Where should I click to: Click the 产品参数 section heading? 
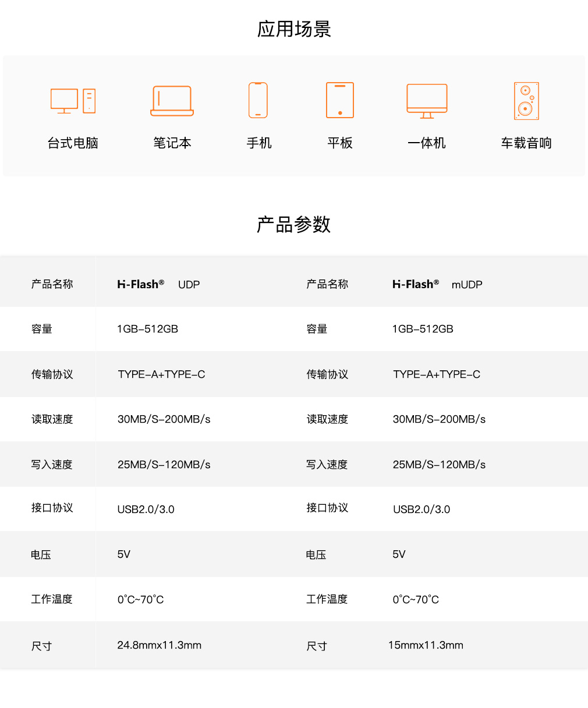point(294,225)
